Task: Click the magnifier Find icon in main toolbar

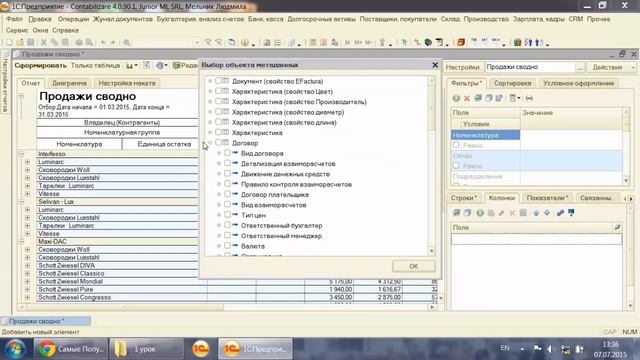Action: tap(127, 42)
